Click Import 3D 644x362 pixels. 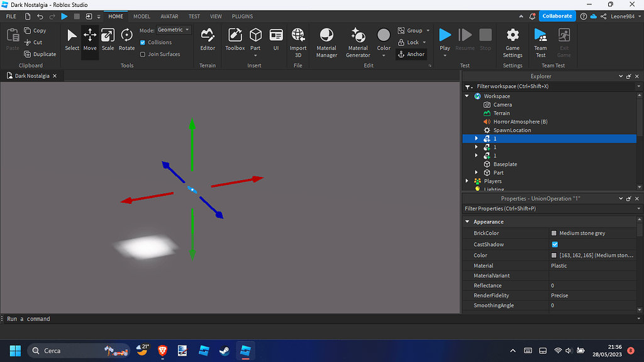pyautogui.click(x=298, y=43)
